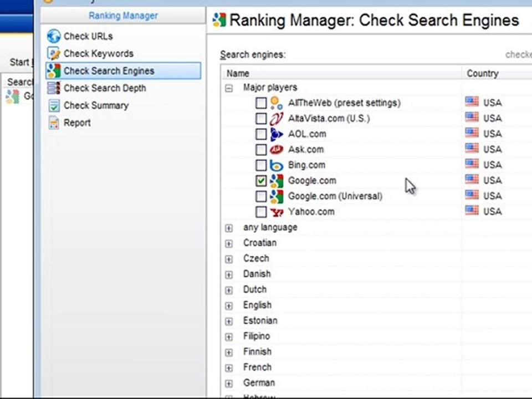
Task: Click the Check URLs globe icon
Action: click(54, 36)
